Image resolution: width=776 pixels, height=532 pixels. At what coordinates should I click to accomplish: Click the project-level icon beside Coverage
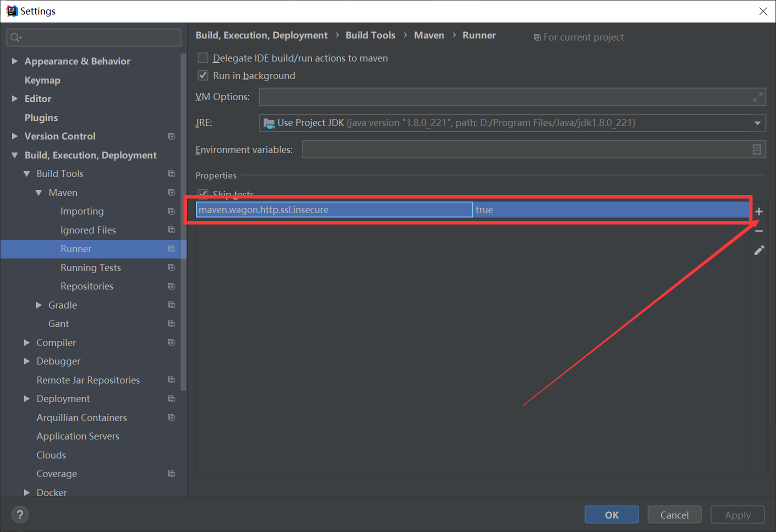pyautogui.click(x=171, y=474)
